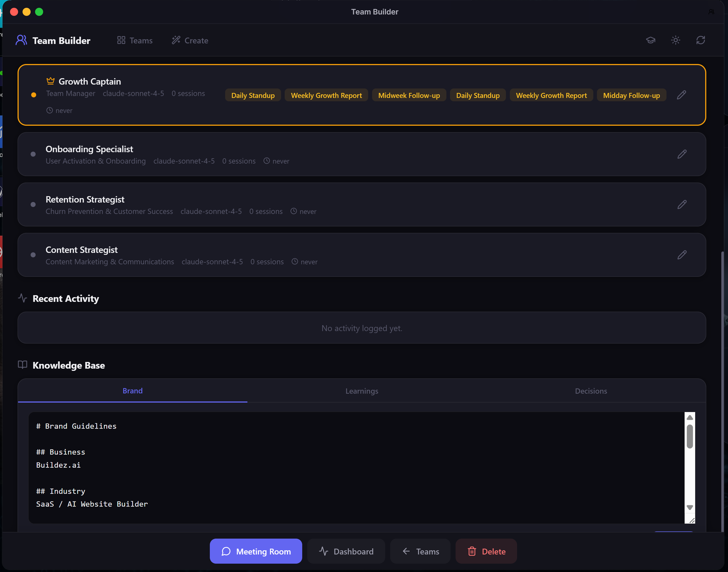
Task: Toggle light theme sun icon
Action: (x=675, y=41)
